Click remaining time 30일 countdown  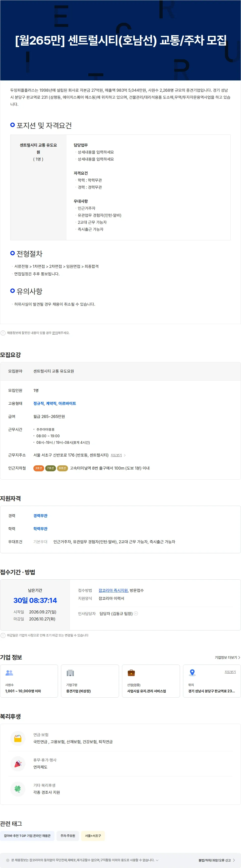(35, 600)
